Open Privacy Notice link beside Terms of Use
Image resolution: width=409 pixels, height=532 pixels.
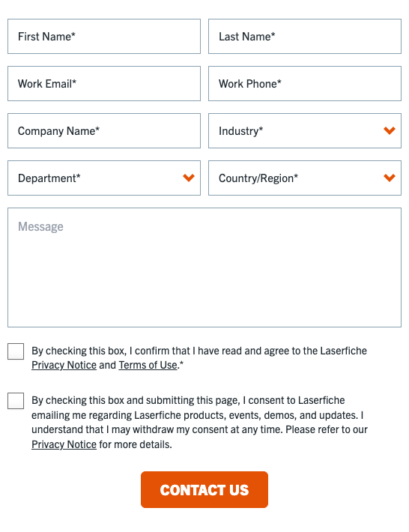click(x=64, y=365)
